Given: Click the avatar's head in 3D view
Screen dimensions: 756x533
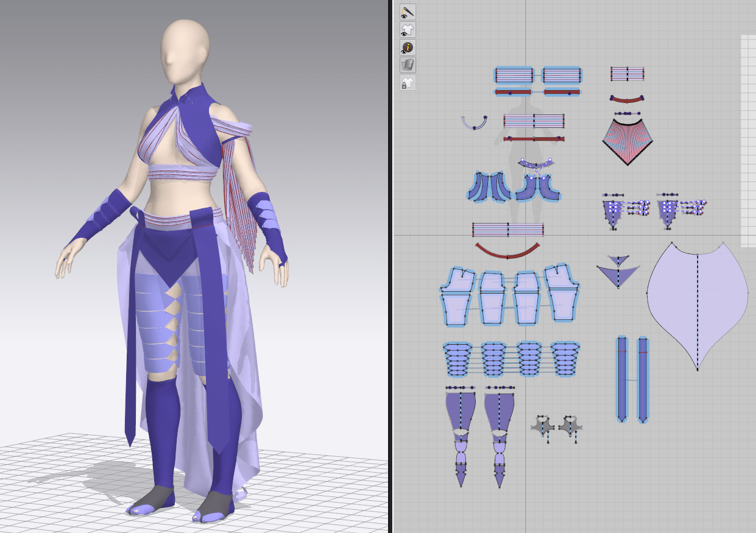Looking at the screenshot, I should point(185,52).
